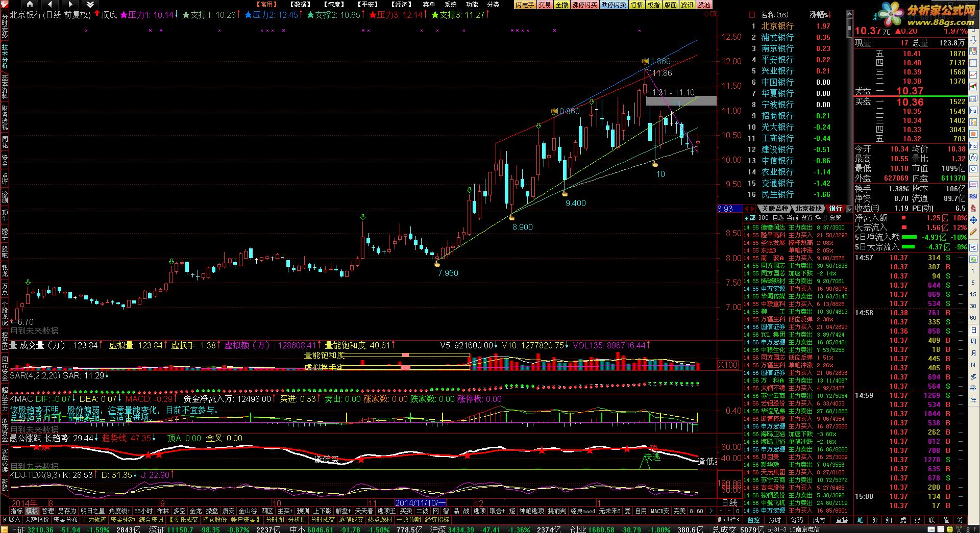Open the 侧边栏< collapse toggle

[729, 520]
